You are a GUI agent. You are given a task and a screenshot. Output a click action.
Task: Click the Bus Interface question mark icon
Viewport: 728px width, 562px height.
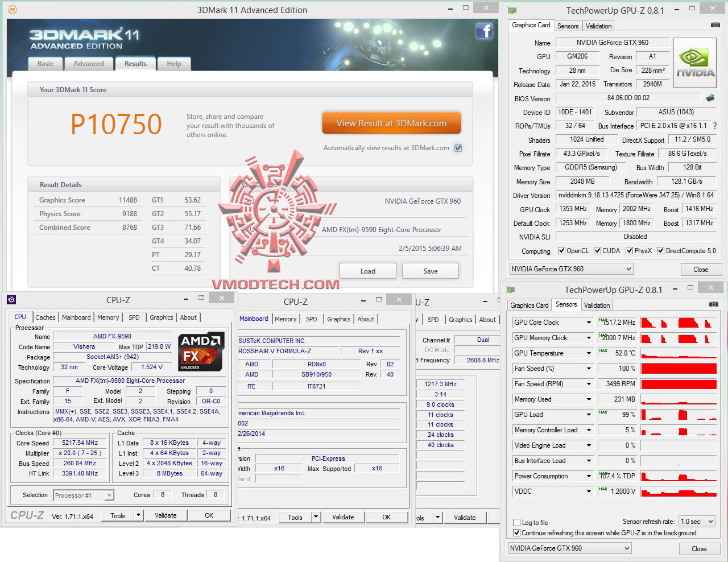tap(715, 126)
